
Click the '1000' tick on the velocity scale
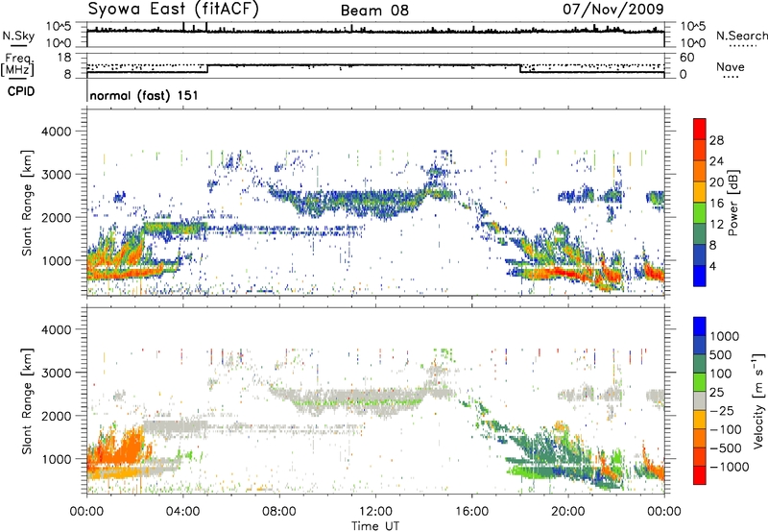point(725,336)
